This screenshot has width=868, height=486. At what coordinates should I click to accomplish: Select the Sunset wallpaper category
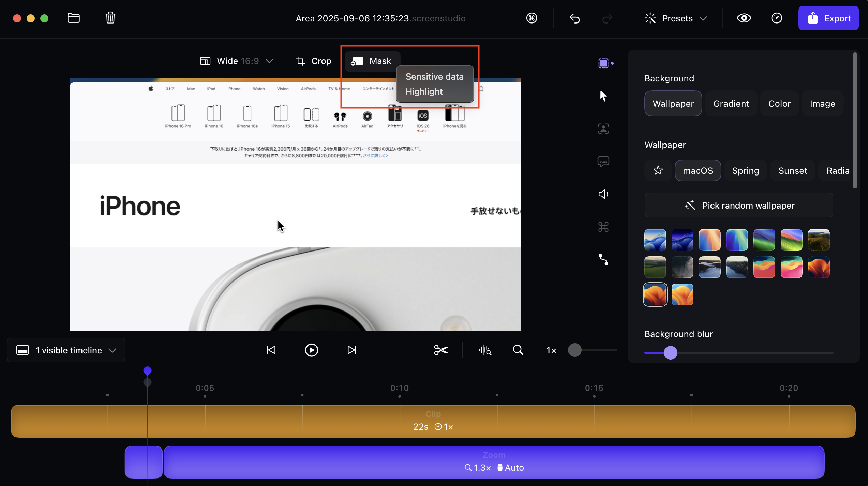click(793, 170)
